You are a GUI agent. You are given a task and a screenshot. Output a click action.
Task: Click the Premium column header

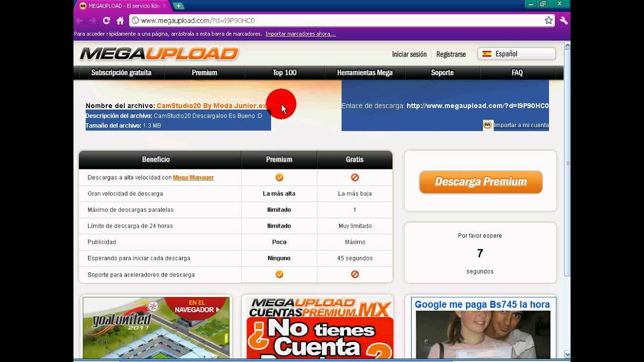[279, 159]
